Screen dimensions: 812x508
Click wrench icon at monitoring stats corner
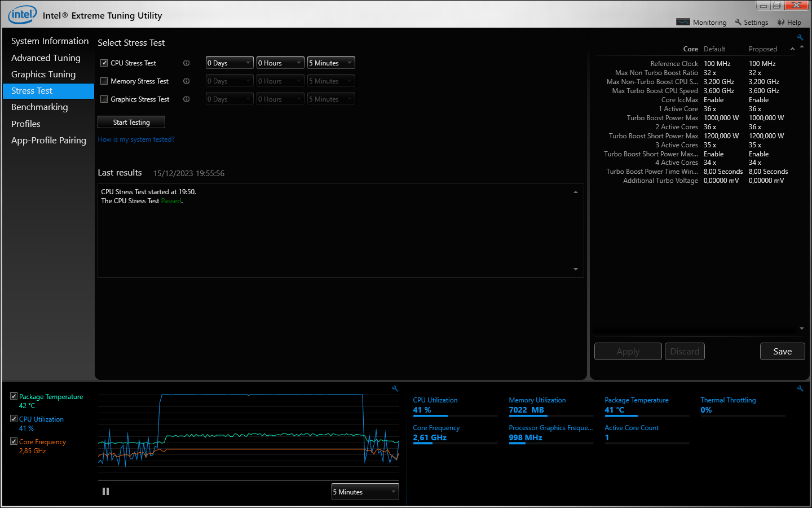tap(800, 388)
